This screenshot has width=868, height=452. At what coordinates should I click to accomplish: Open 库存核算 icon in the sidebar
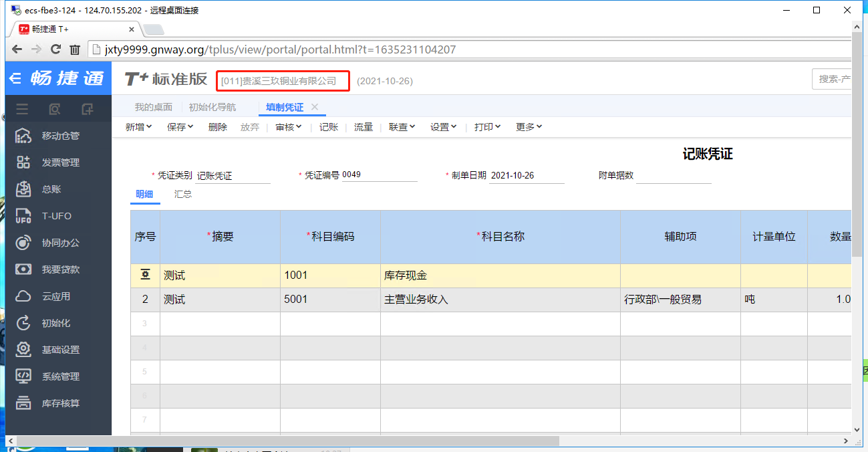click(x=23, y=403)
